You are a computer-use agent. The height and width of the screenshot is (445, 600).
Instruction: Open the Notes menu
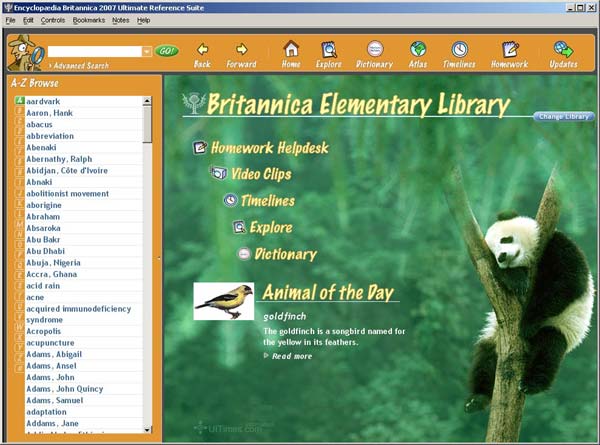click(121, 20)
